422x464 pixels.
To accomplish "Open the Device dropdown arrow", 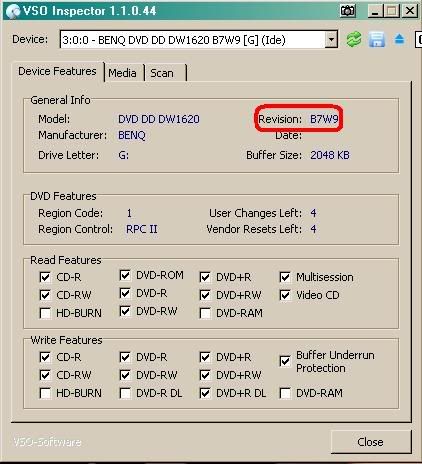I will [331, 40].
